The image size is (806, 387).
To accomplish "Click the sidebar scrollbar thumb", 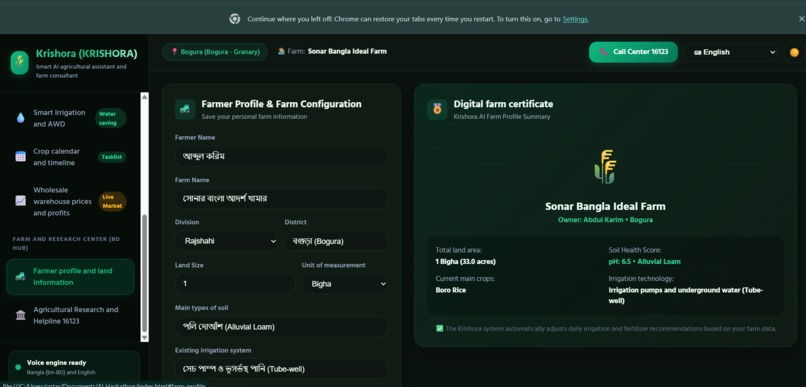I will pyautogui.click(x=144, y=273).
